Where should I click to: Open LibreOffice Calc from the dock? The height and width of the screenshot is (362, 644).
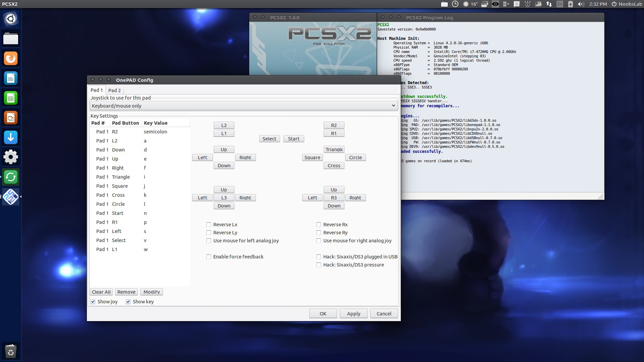pos(11,98)
